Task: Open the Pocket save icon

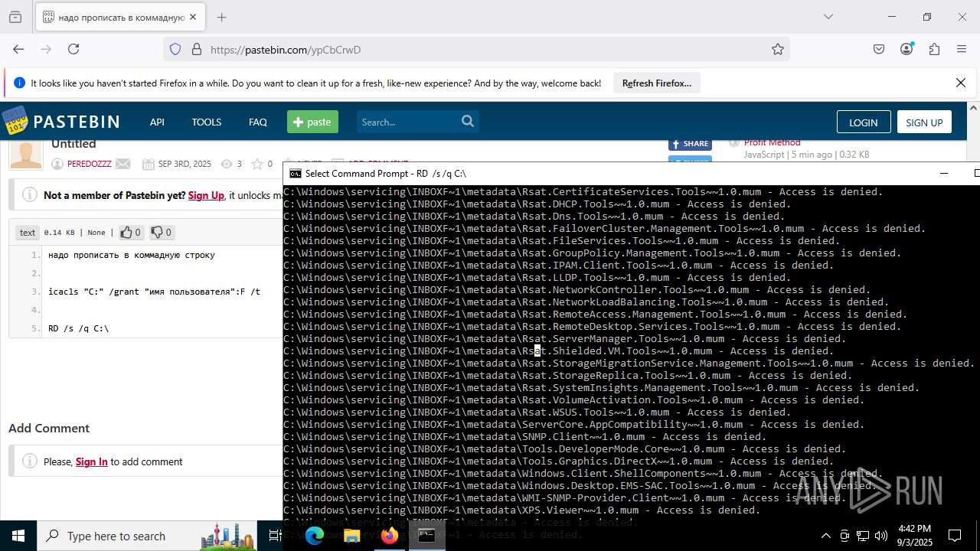Action: click(x=879, y=49)
